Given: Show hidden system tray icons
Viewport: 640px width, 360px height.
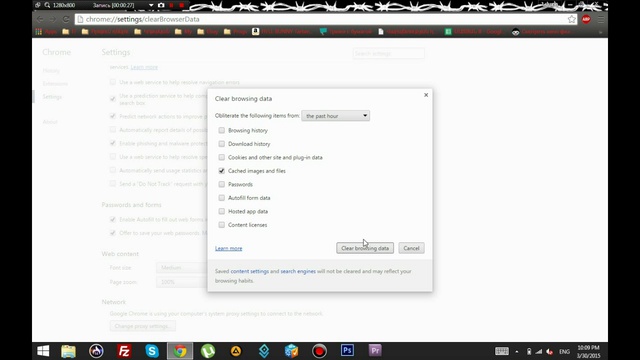Looking at the screenshot, I should click(517, 351).
